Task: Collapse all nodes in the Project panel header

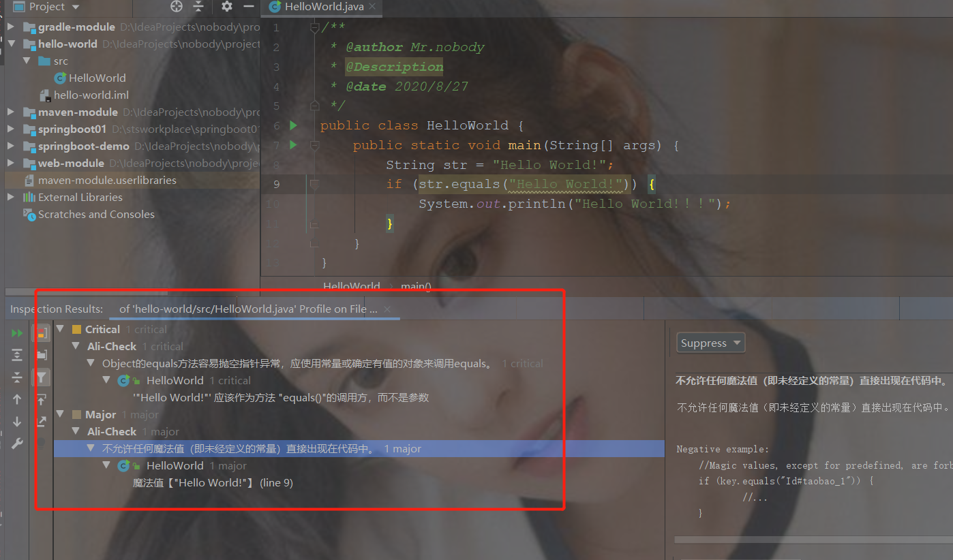Action: 198,7
